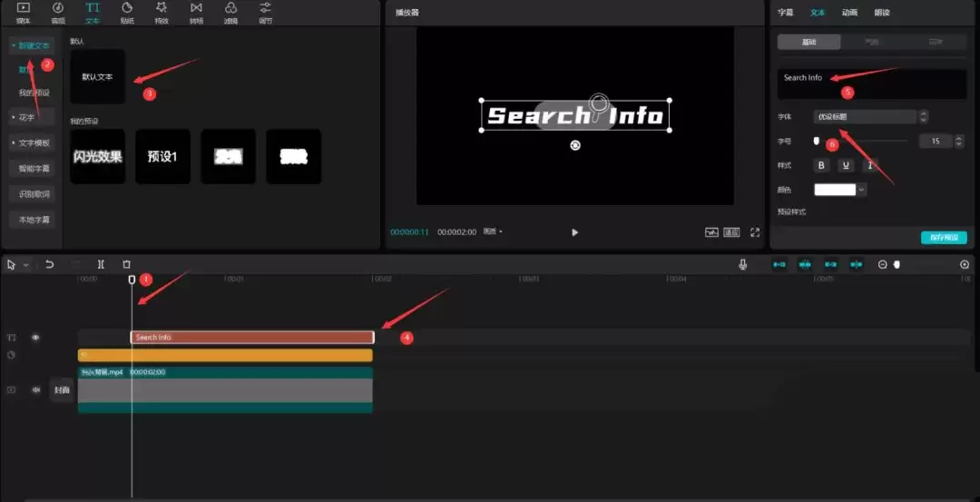Click the delete trash icon in timeline toolbar

126,264
